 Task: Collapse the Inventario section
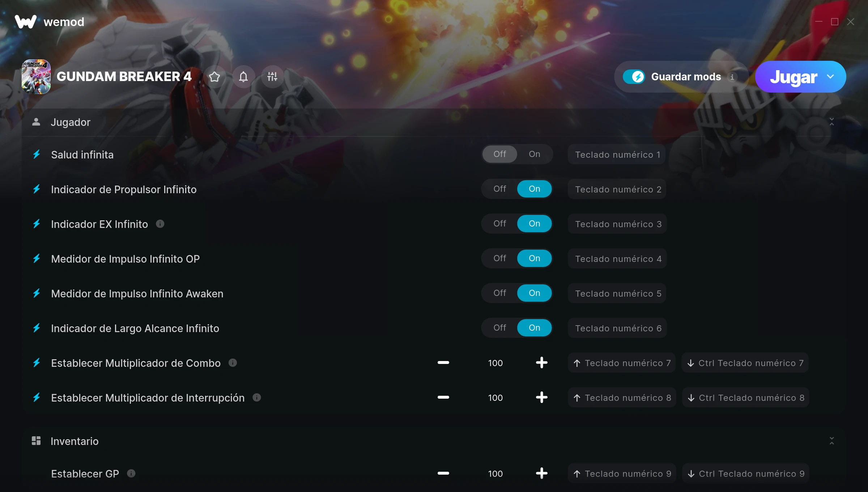tap(832, 441)
